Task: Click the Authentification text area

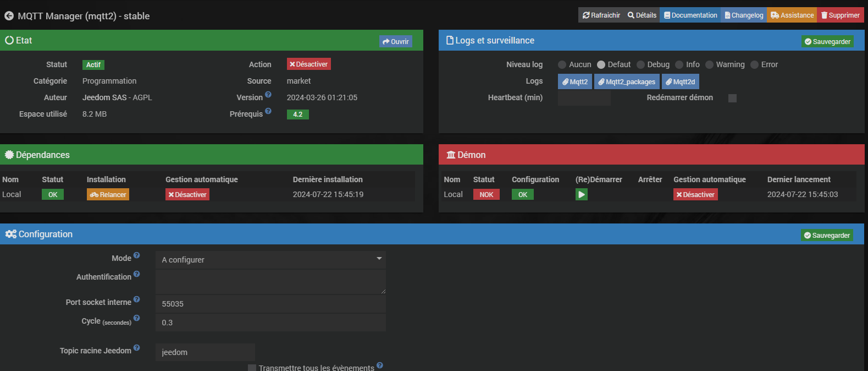Action: pyautogui.click(x=270, y=282)
